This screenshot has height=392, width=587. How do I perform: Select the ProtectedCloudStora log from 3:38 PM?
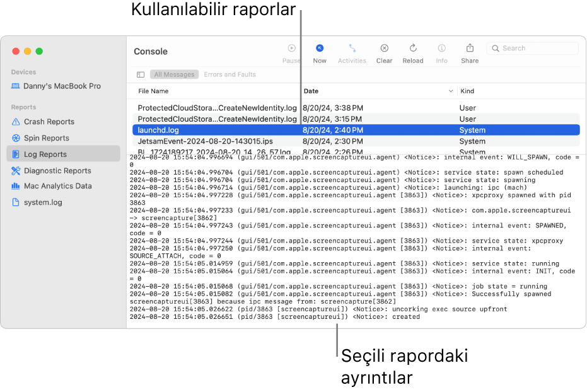point(356,108)
